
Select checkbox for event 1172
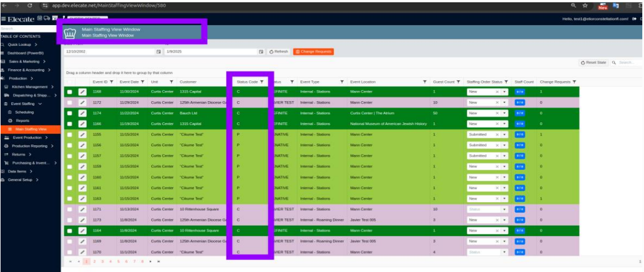point(70,102)
